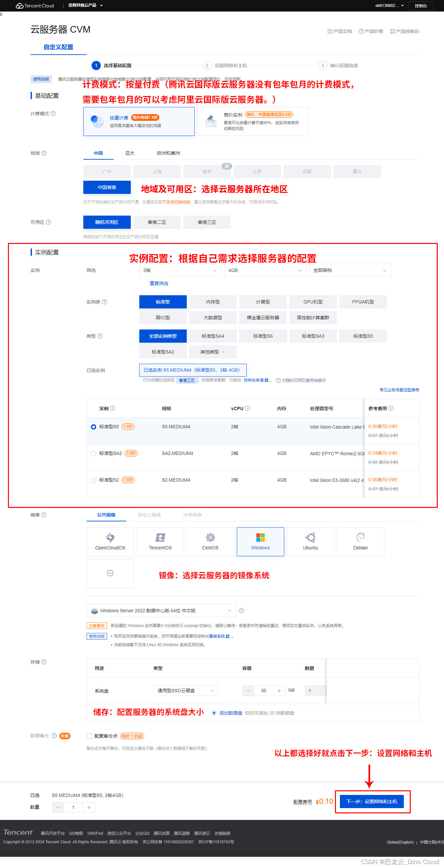The width and height of the screenshot is (444, 868).
Task: Click help icon next to 地域
Action: click(x=44, y=153)
